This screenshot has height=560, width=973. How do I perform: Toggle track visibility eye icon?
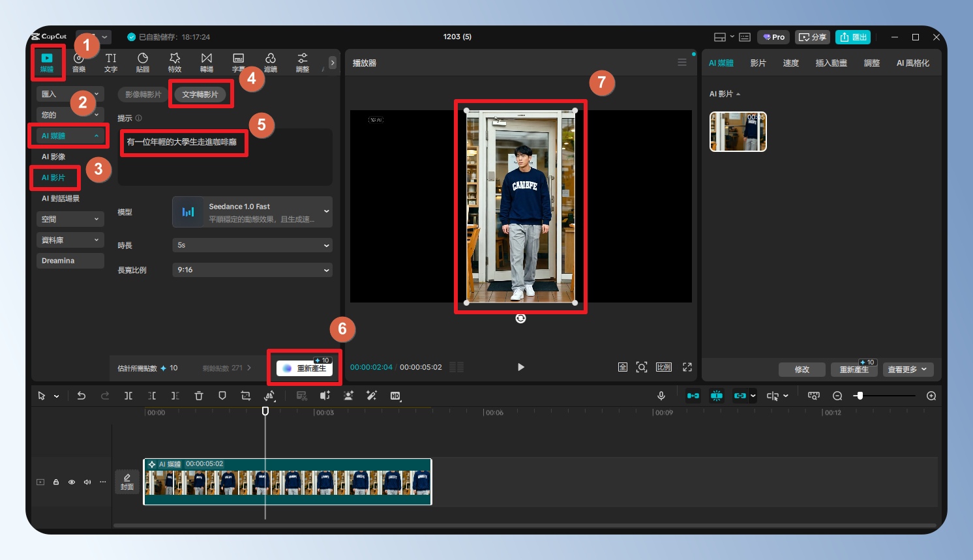point(72,482)
